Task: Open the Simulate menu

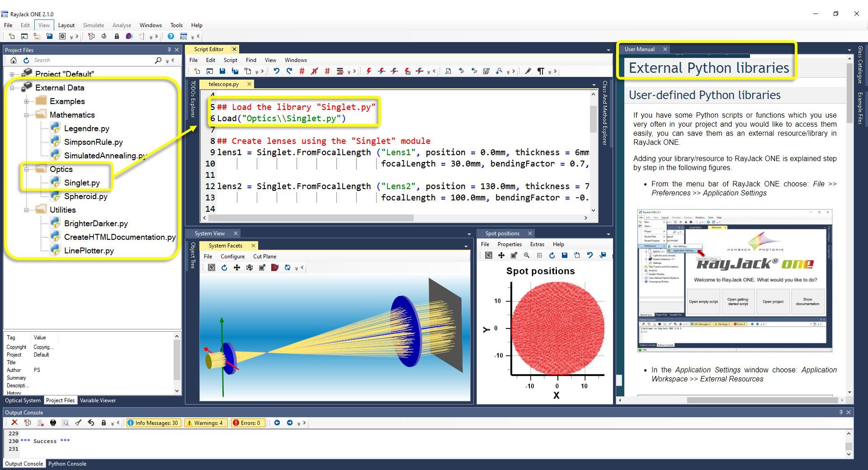Action: click(x=93, y=25)
